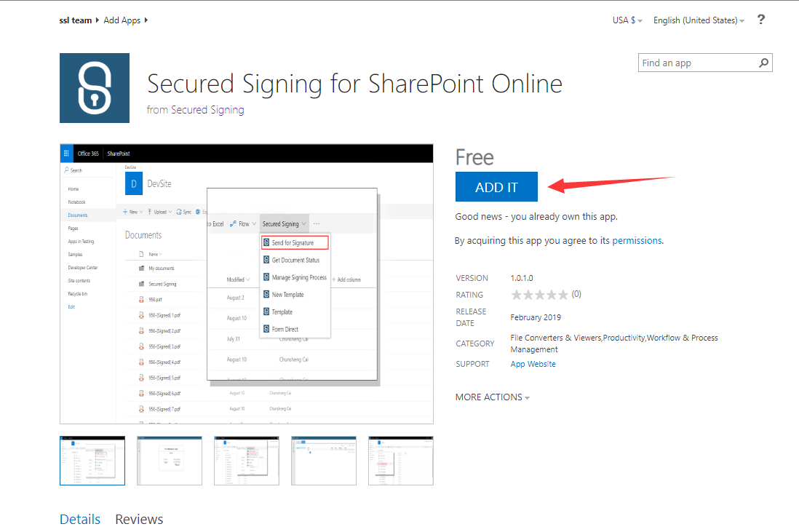Click the arrow after ssl team breadcrumb
799x532 pixels.
click(97, 20)
